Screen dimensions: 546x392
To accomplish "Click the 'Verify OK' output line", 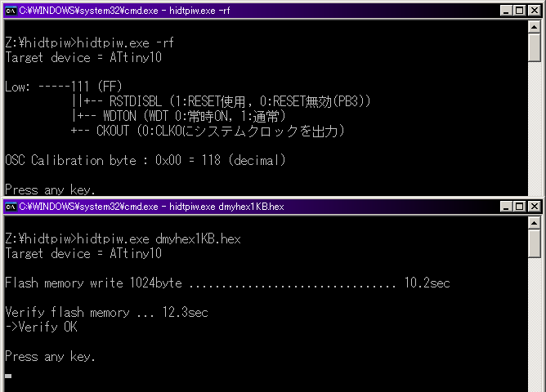I will pos(42,327).
